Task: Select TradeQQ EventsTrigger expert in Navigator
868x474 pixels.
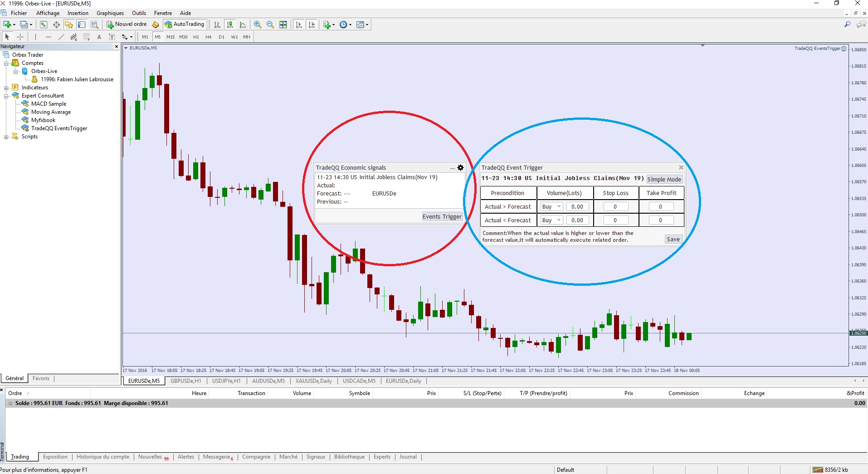Action: [x=59, y=128]
